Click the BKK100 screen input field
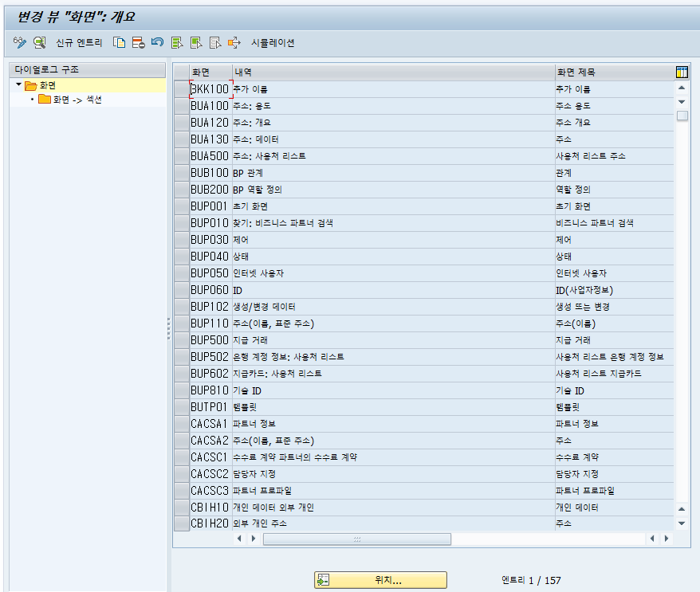Image resolution: width=700 pixels, height=592 pixels. [x=211, y=89]
